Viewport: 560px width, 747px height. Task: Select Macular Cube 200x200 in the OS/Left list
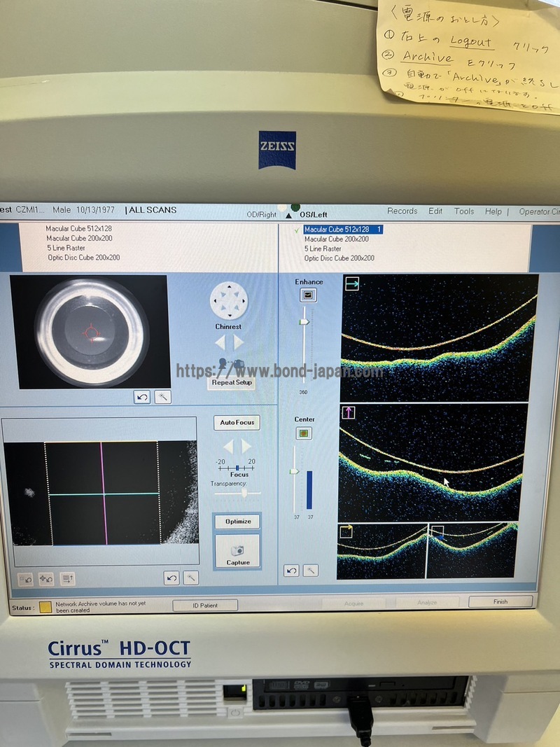(x=337, y=239)
